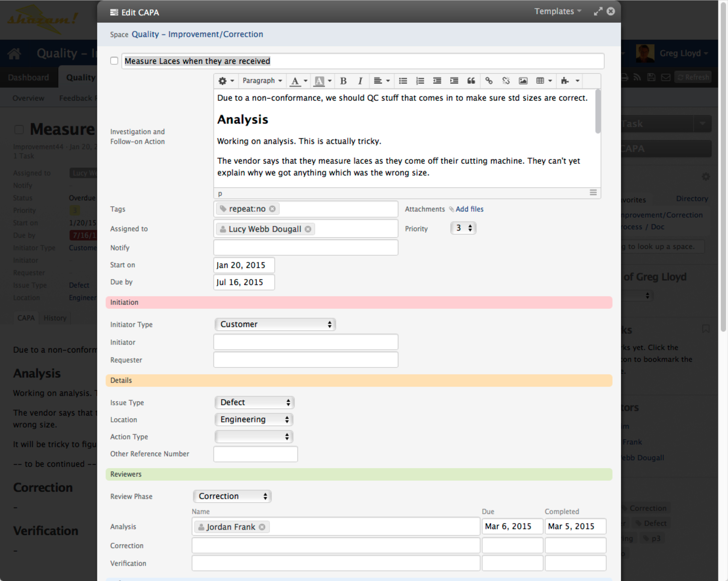Open the Templates menu
The image size is (728, 581).
(x=557, y=11)
